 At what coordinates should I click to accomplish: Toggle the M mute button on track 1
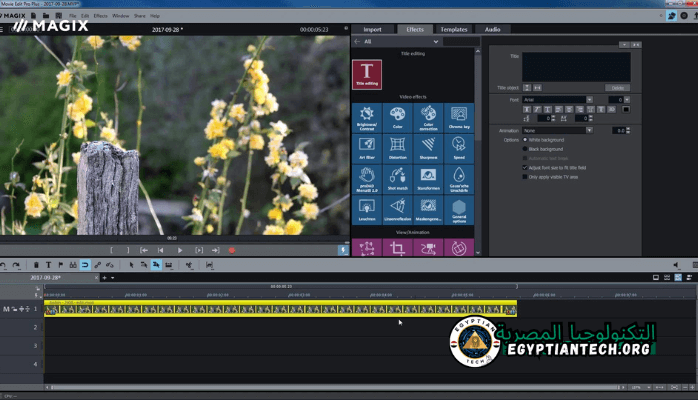[6, 309]
